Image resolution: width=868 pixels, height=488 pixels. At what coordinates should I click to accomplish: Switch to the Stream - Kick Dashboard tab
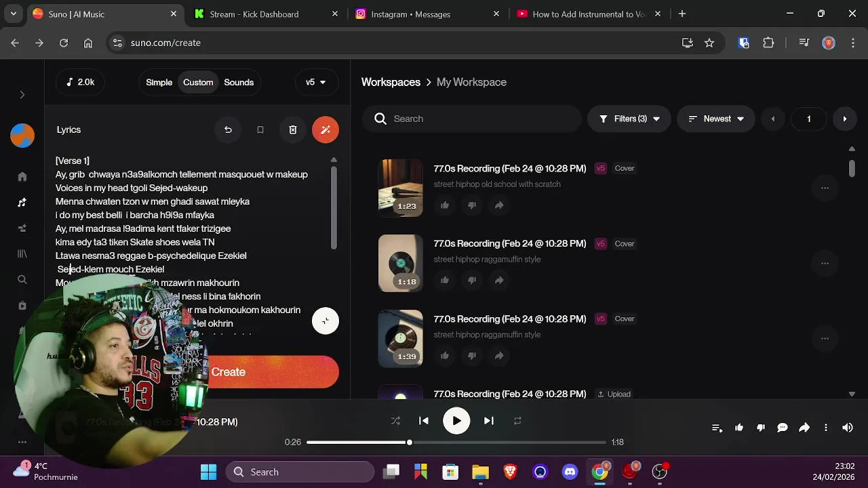266,14
